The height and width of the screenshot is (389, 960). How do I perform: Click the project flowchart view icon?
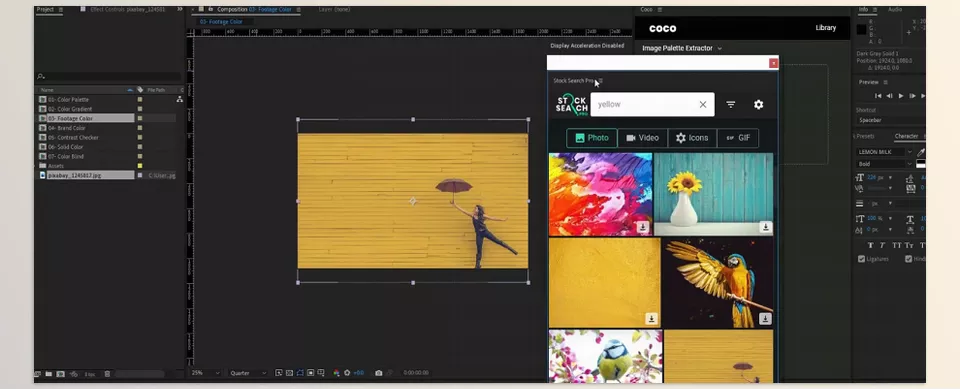point(179,99)
